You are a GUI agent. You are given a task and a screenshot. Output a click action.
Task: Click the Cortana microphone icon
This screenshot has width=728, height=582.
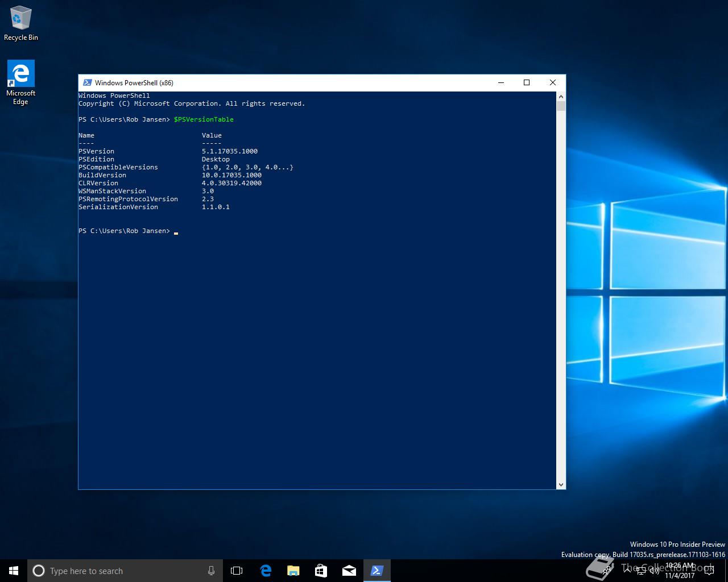point(211,571)
